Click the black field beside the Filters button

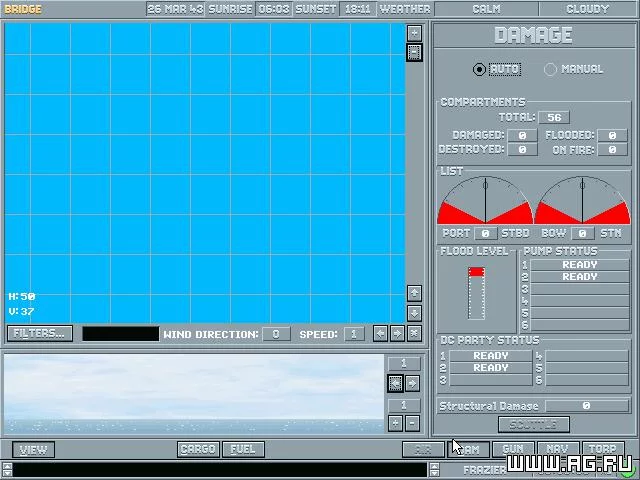tap(120, 333)
